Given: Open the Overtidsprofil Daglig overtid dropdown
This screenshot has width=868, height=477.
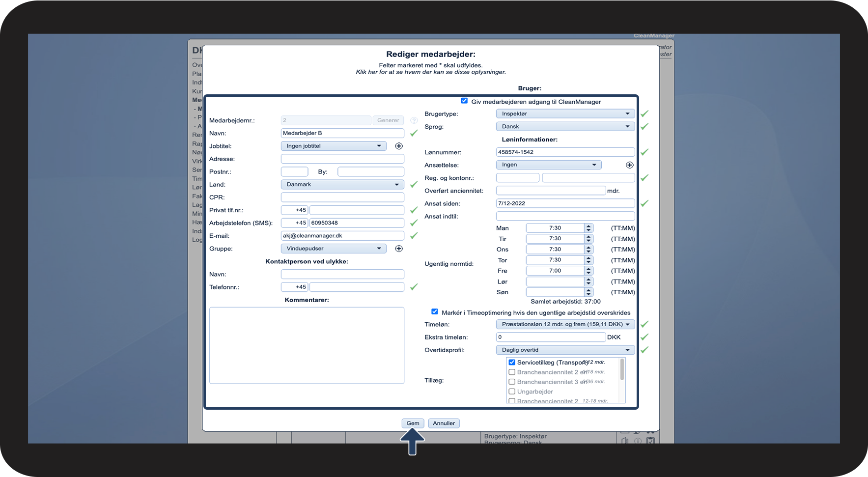Looking at the screenshot, I should pyautogui.click(x=565, y=350).
